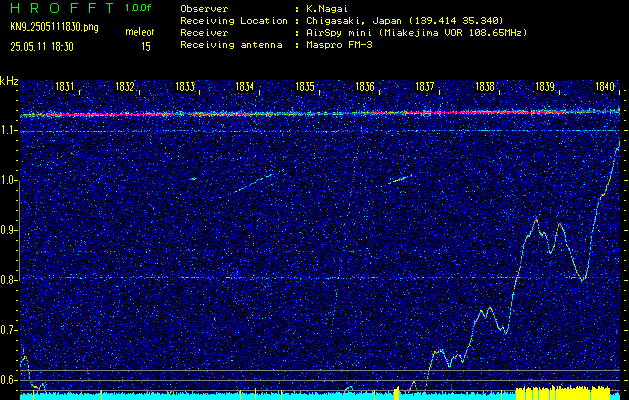This screenshot has height=400, width=629.
Task: Click the kHz axis unit label
Action: click(x=9, y=81)
